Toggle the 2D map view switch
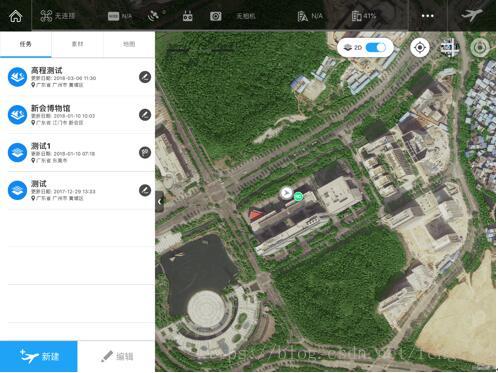Viewport: 498px width, 373px height. pyautogui.click(x=375, y=48)
